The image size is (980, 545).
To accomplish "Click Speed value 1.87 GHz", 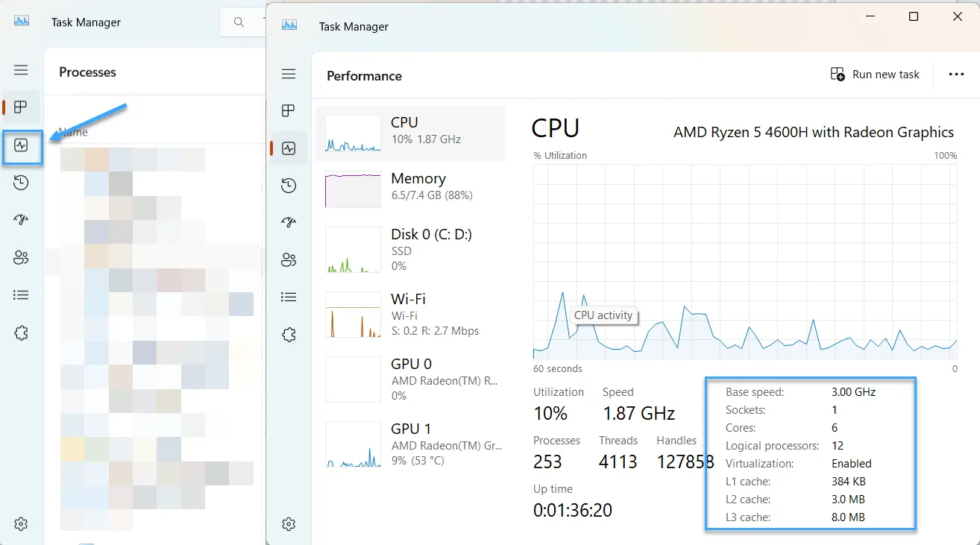I will click(639, 413).
